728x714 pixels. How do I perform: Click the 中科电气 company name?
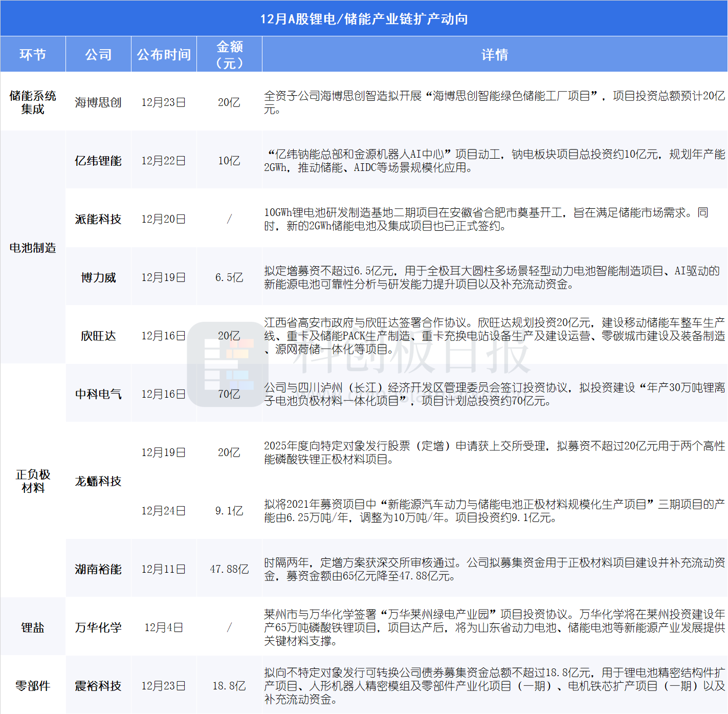tap(98, 394)
